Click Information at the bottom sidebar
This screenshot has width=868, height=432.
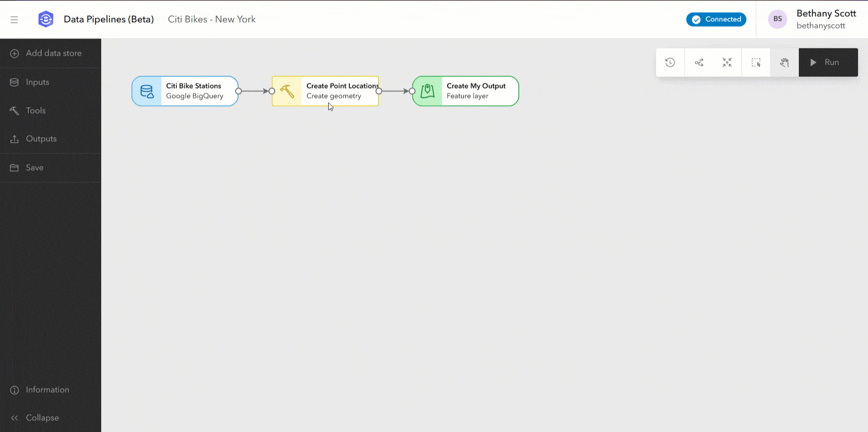[x=47, y=389]
